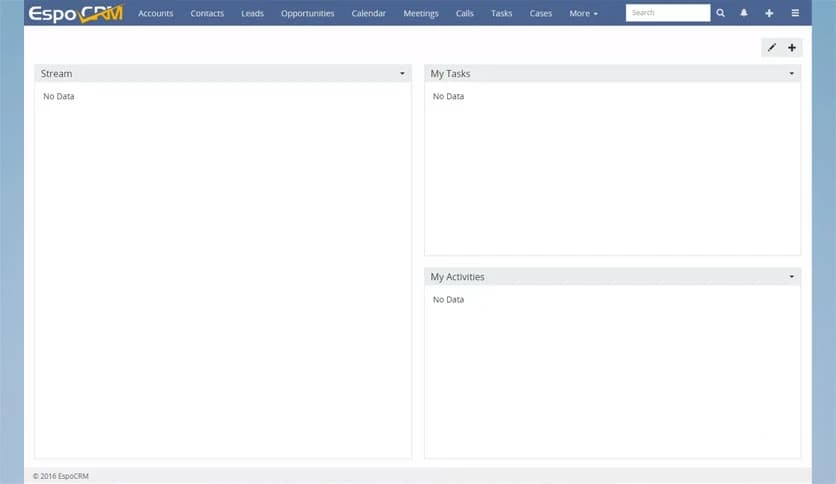Click the add dashlet plus button
This screenshot has width=836, height=484.
pos(792,47)
